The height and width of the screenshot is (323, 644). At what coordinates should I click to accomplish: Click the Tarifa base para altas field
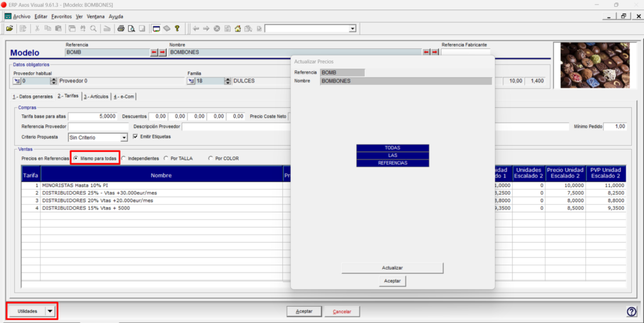pyautogui.click(x=93, y=116)
